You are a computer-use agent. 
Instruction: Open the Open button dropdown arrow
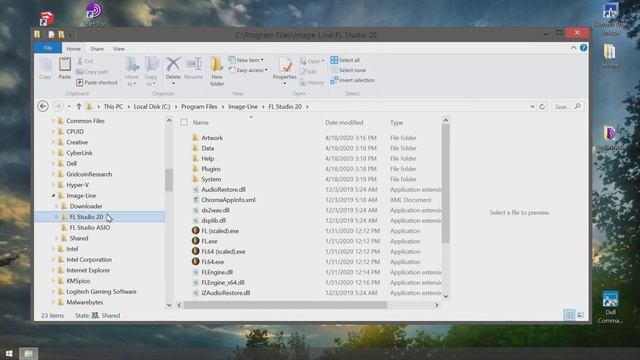323,61
